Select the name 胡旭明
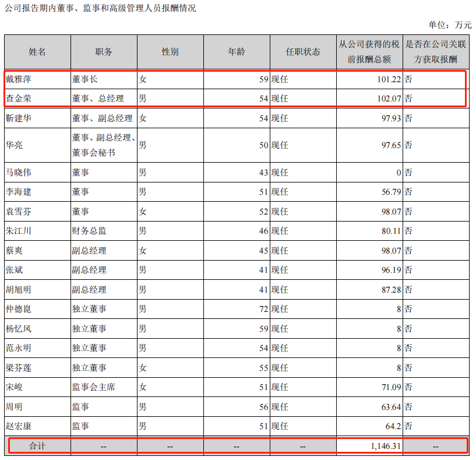The image size is (476, 460). click(18, 290)
